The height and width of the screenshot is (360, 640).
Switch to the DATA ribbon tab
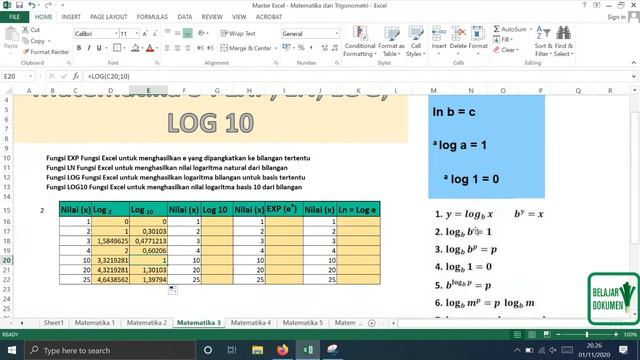pos(184,17)
